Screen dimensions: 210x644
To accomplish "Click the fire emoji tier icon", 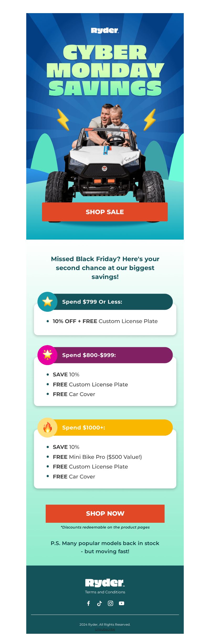I will point(48,427).
